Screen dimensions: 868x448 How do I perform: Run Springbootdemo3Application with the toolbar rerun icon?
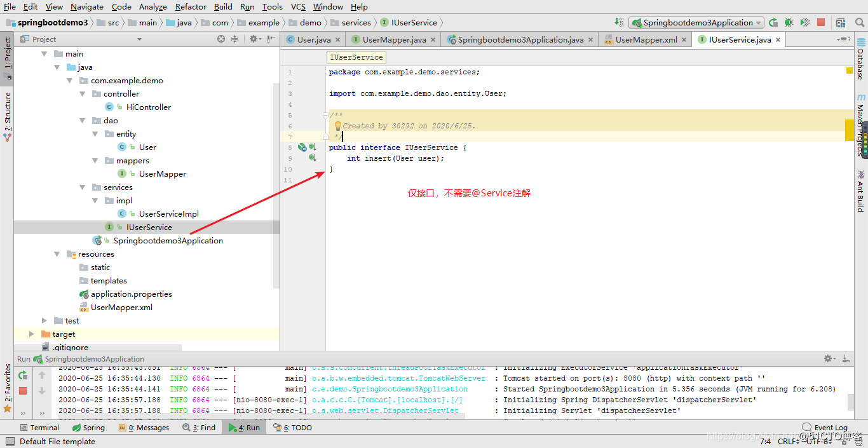[773, 22]
